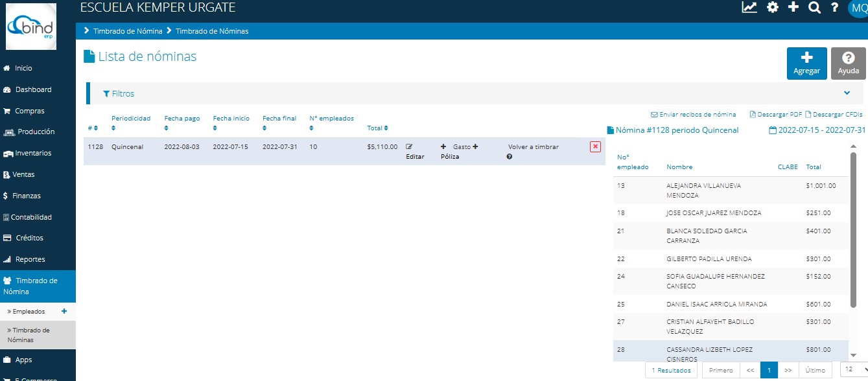Viewport: 868px width, 381px height.
Task: Click help icon under Volver a timbrar
Action: click(510, 157)
